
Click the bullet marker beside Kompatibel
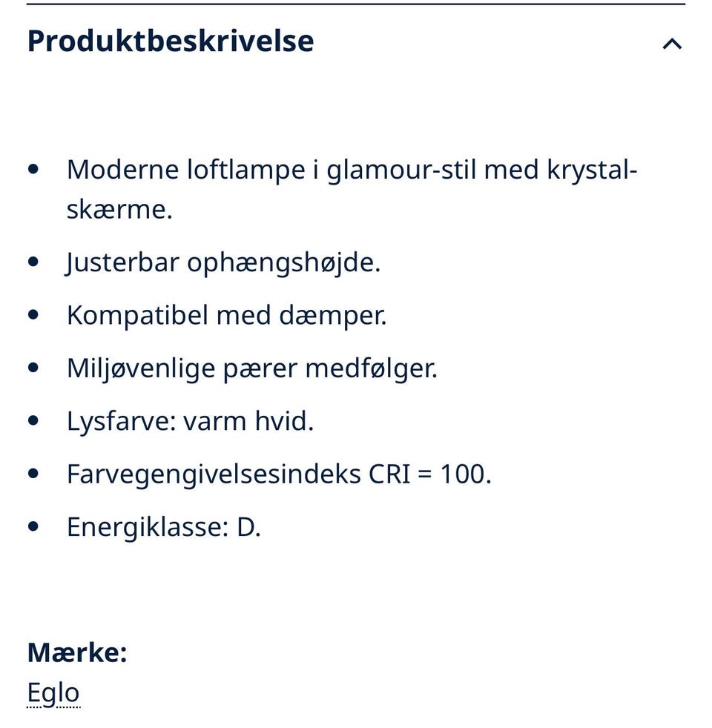tap(34, 314)
